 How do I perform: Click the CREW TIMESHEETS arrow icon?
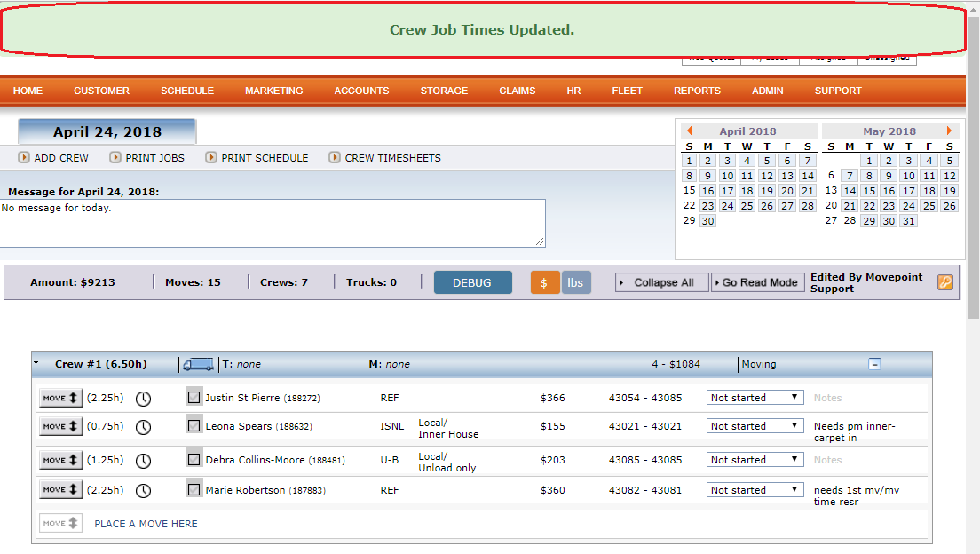pos(335,157)
